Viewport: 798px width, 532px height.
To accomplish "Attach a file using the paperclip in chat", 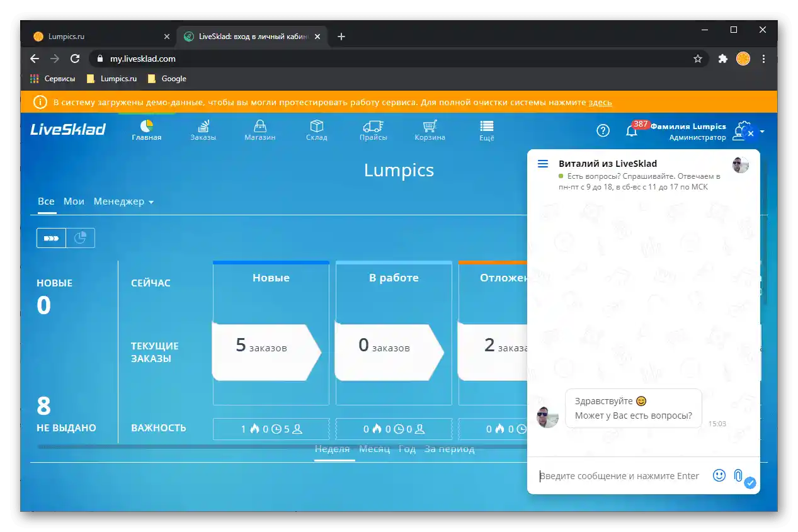I will [737, 475].
